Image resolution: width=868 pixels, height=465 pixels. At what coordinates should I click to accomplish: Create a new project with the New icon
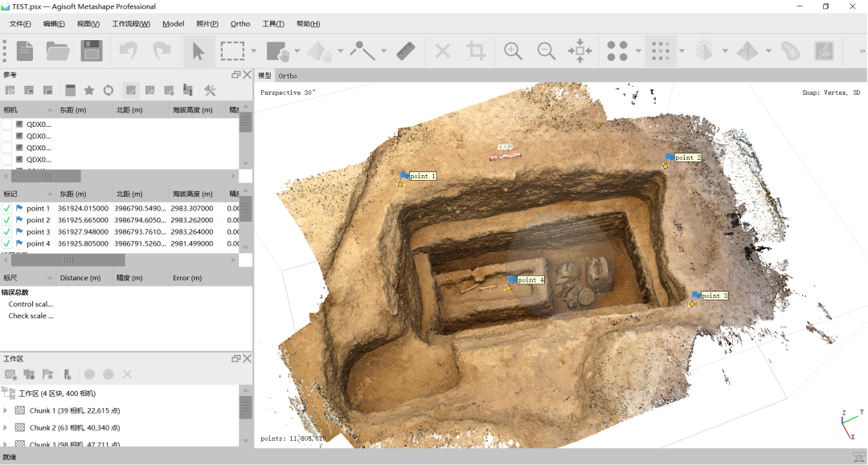click(x=25, y=51)
